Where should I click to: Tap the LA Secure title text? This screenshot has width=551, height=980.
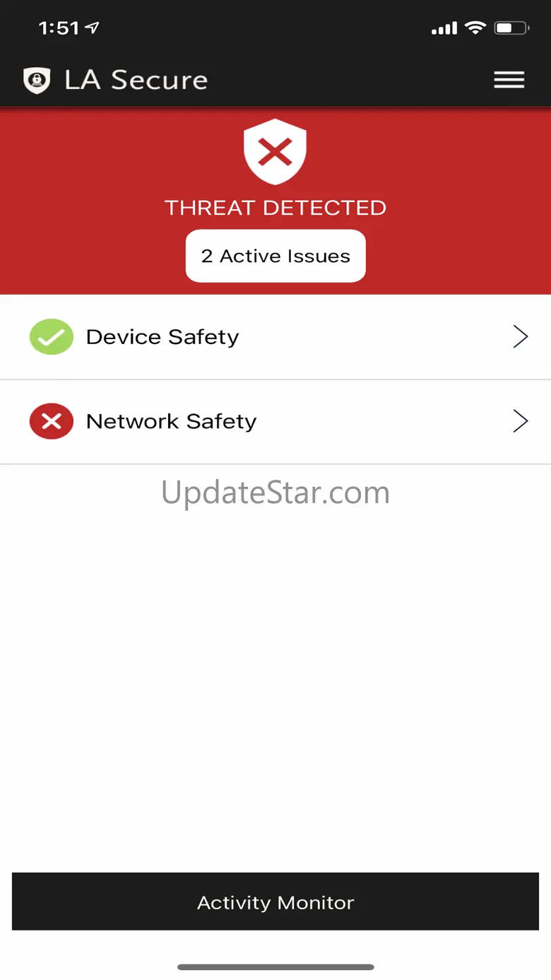[136, 80]
